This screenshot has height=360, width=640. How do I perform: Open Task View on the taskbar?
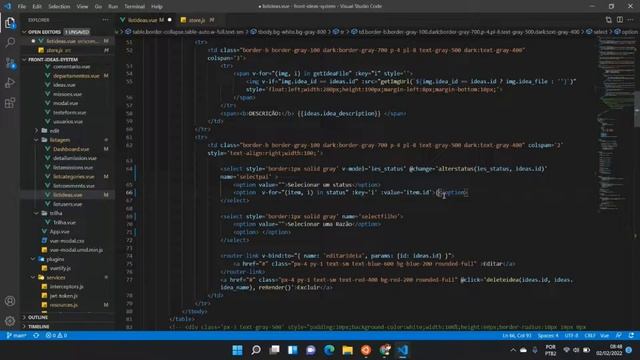coord(274,350)
